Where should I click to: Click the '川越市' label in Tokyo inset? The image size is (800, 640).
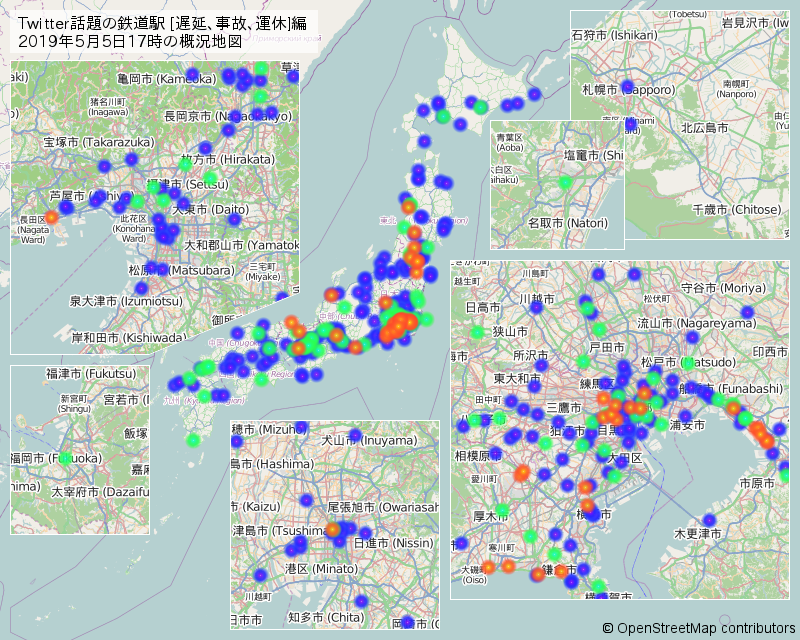pyautogui.click(x=537, y=298)
